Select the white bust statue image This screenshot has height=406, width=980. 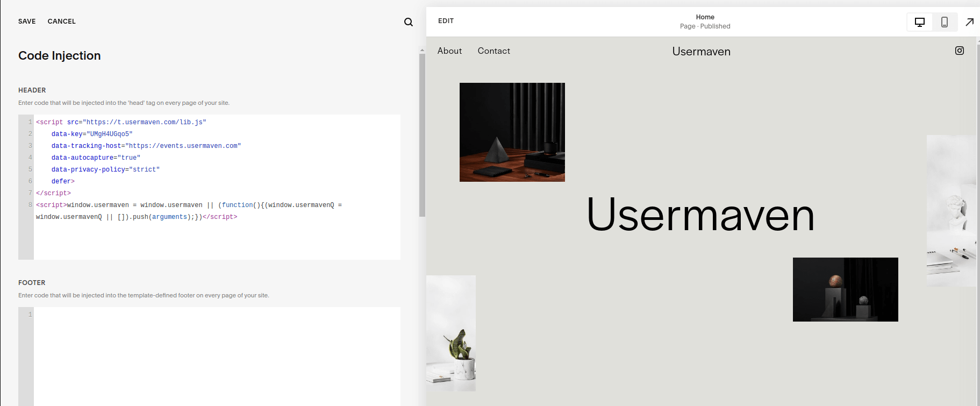click(x=951, y=210)
